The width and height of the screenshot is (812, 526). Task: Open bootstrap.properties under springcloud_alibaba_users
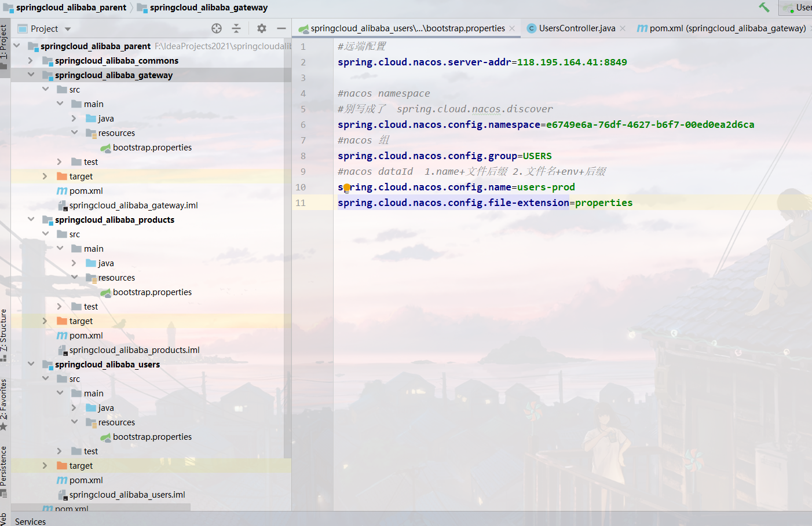point(152,437)
